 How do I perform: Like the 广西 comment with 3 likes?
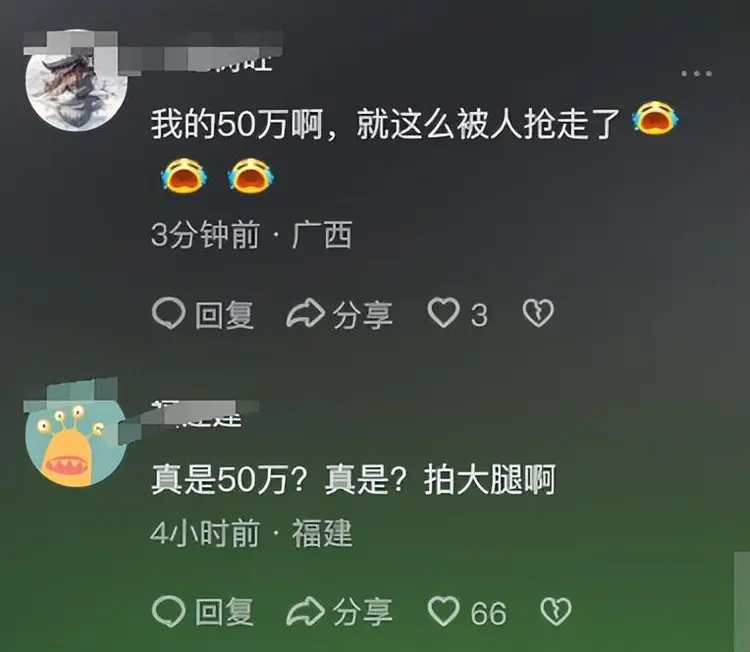(x=443, y=313)
